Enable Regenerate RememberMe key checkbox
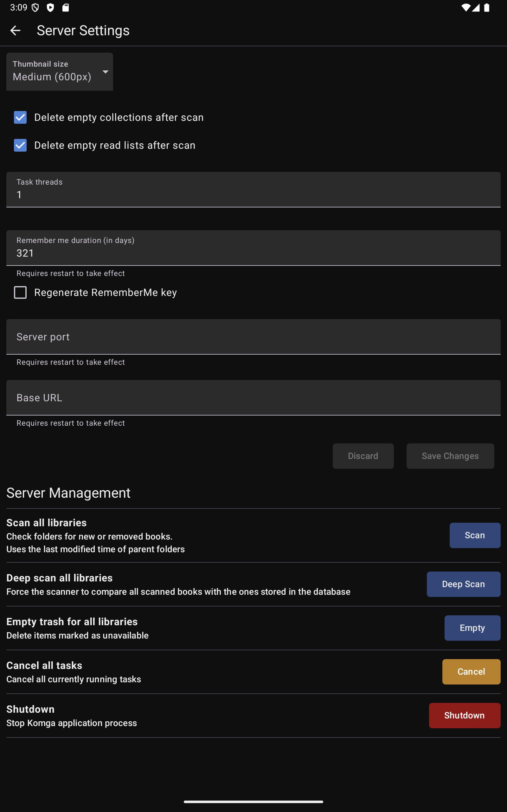507x812 pixels. [x=20, y=292]
